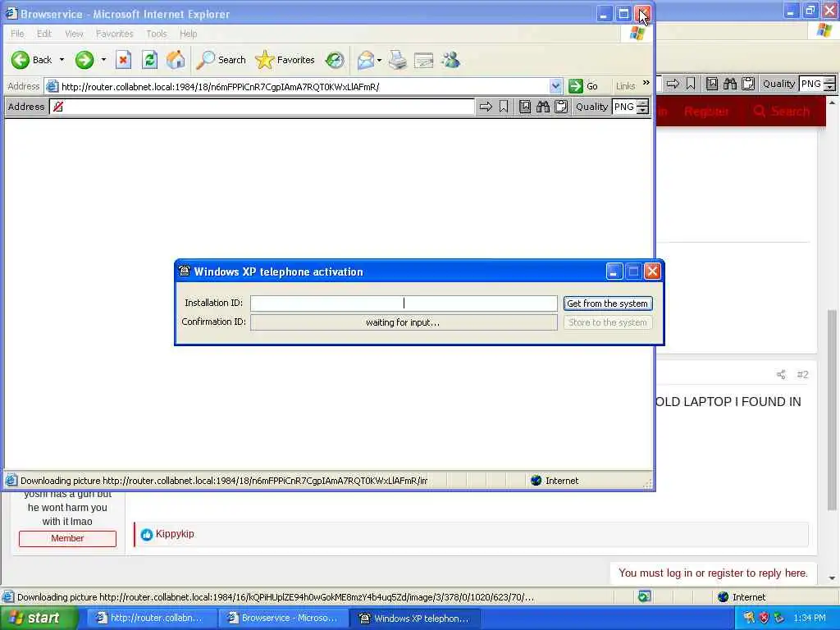Switch to Browservice taskbar window button
The height and width of the screenshot is (630, 840).
[x=283, y=619]
